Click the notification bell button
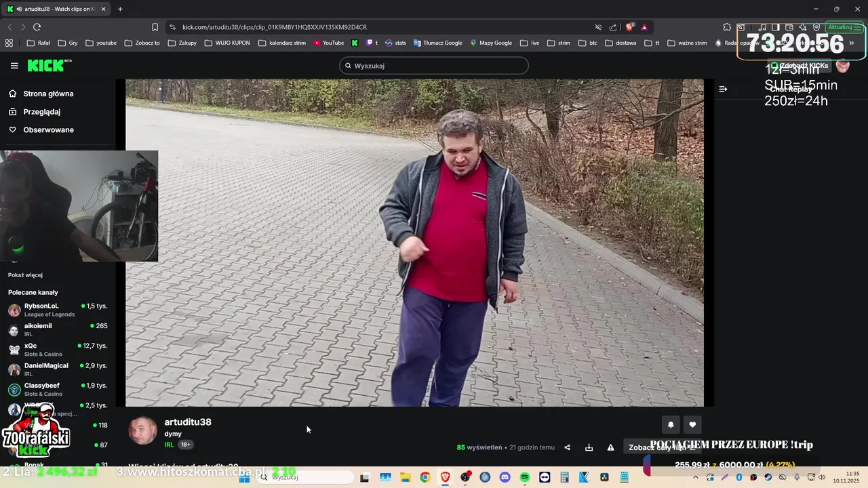868x488 pixels. point(671,425)
